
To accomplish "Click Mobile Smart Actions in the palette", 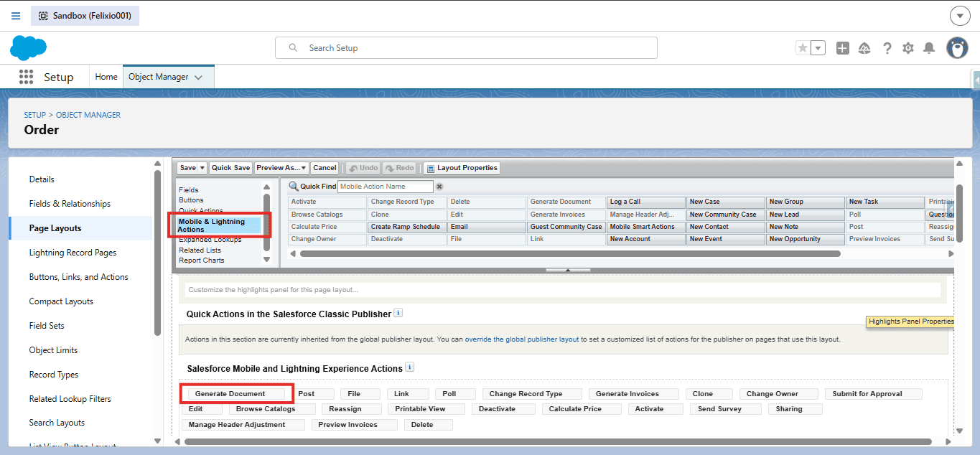I will [646, 227].
